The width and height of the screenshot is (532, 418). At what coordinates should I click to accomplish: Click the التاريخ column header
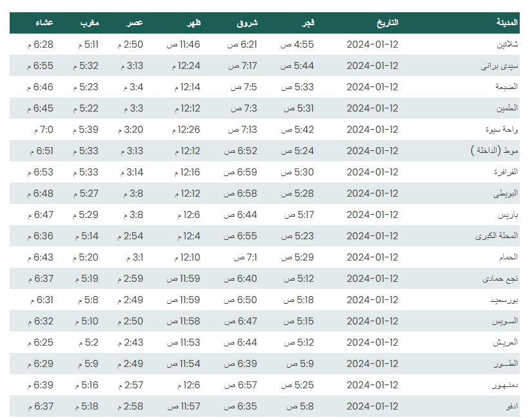[x=387, y=23]
